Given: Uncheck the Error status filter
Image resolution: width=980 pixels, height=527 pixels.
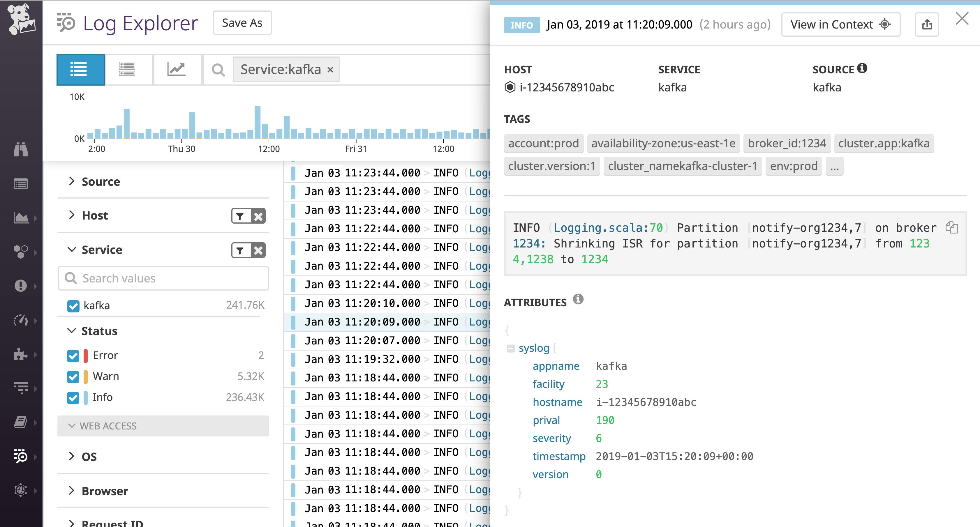Looking at the screenshot, I should [x=73, y=356].
